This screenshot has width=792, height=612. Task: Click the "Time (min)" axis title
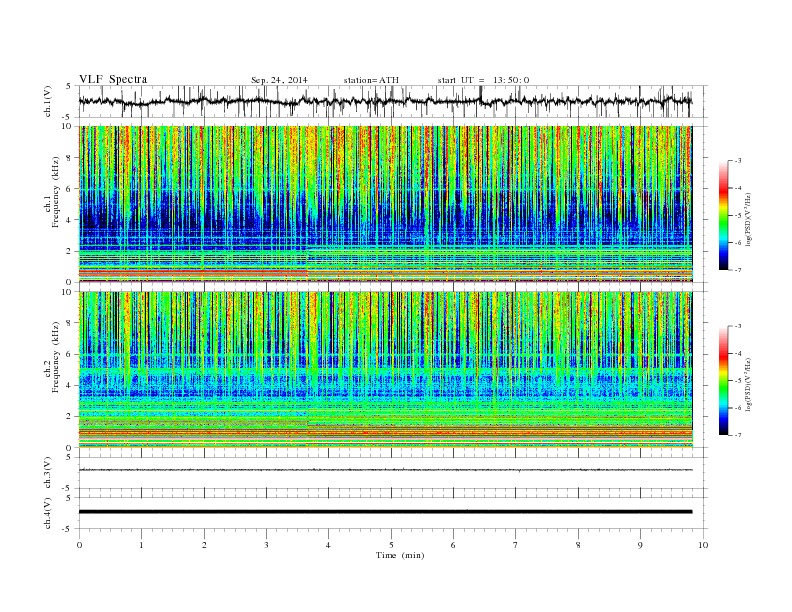pos(400,555)
